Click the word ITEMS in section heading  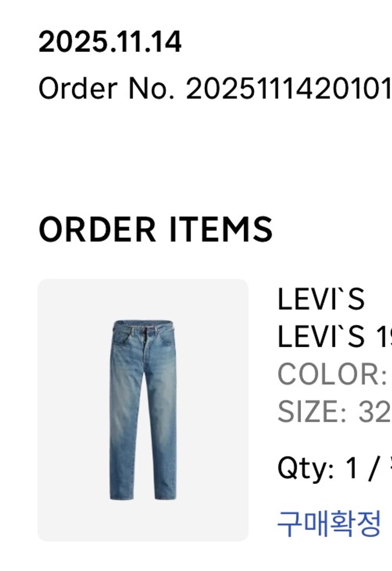(x=221, y=229)
